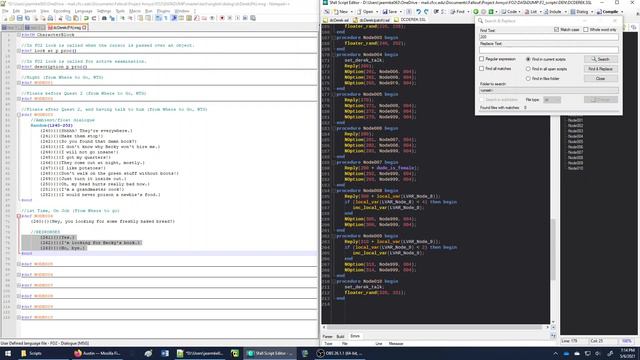Toggle the Match case checkbox
The image size is (640, 360).
(556, 30)
